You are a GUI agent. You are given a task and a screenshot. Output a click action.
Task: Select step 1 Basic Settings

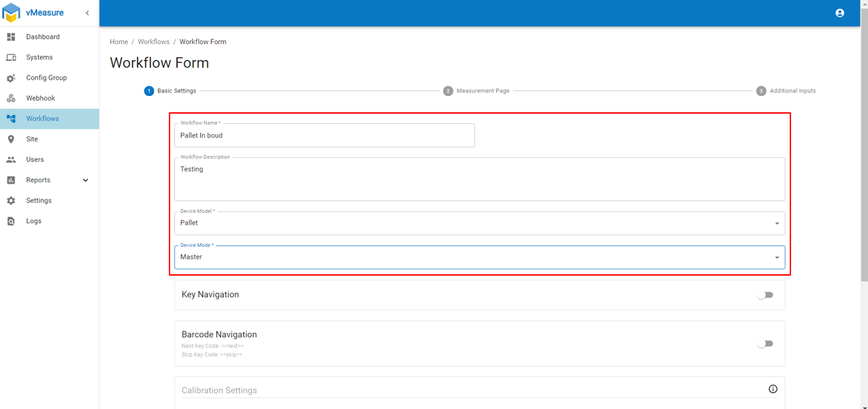(170, 91)
